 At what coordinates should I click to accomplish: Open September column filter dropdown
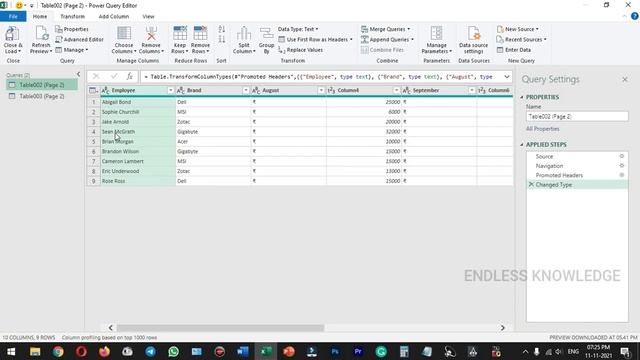point(471,90)
